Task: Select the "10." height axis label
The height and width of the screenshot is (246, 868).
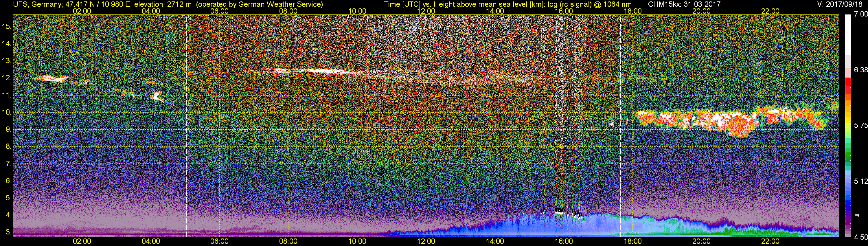Action: pos(6,112)
